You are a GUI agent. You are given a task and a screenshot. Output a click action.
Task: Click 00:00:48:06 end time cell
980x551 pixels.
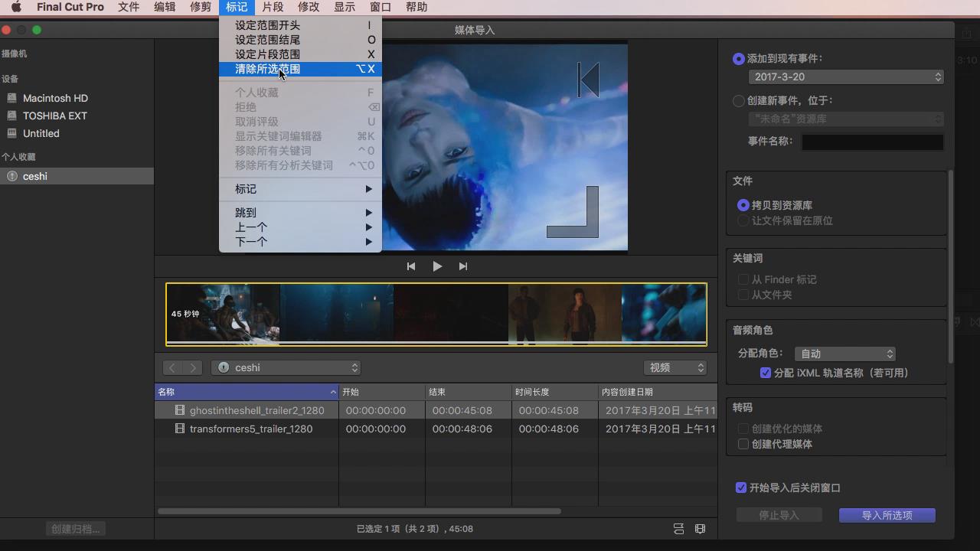coord(462,429)
